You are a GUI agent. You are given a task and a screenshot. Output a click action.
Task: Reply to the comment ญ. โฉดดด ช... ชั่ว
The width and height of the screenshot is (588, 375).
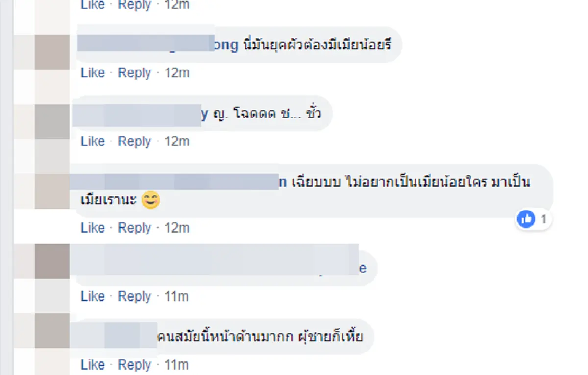pos(136,141)
